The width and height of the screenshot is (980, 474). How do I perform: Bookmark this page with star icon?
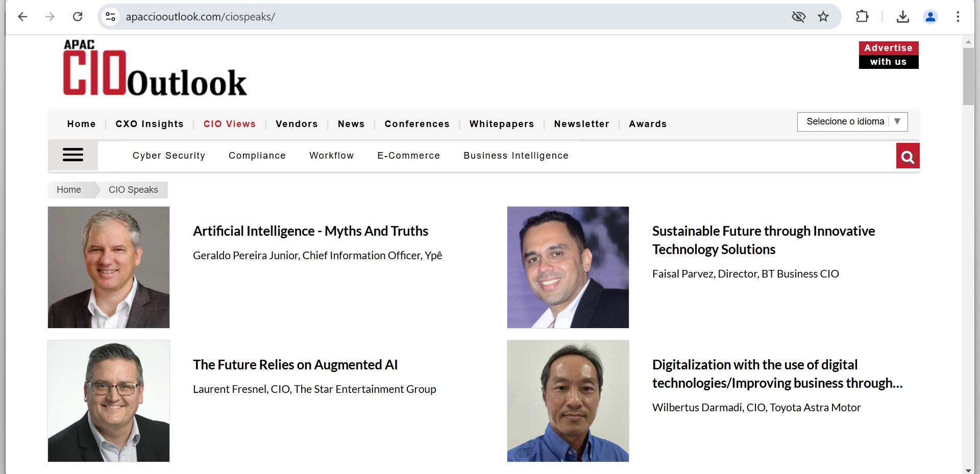[823, 17]
